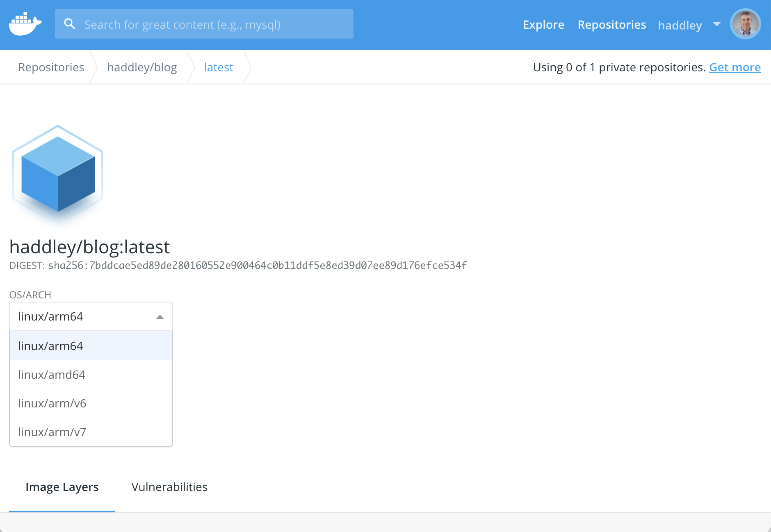Open Repositories in the top navigation

point(612,25)
